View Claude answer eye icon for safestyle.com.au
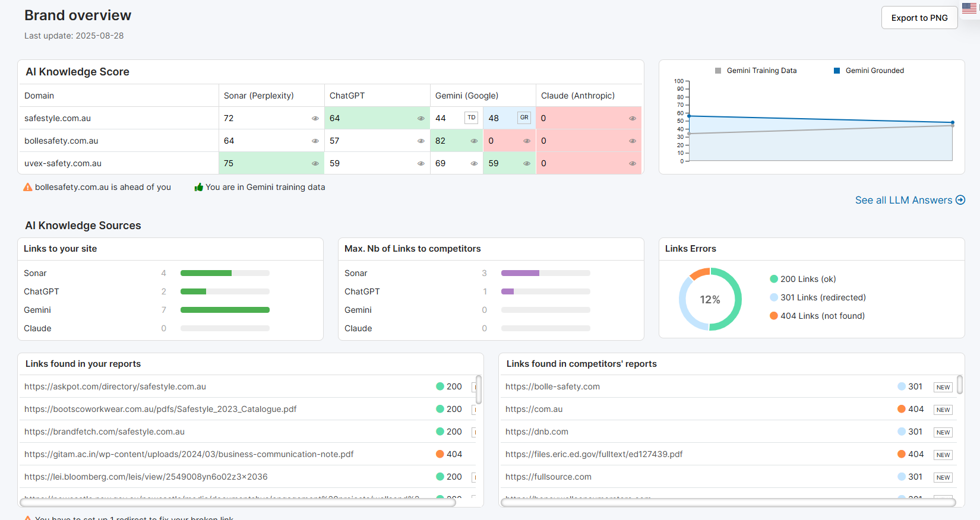Image resolution: width=980 pixels, height=520 pixels. tap(633, 118)
